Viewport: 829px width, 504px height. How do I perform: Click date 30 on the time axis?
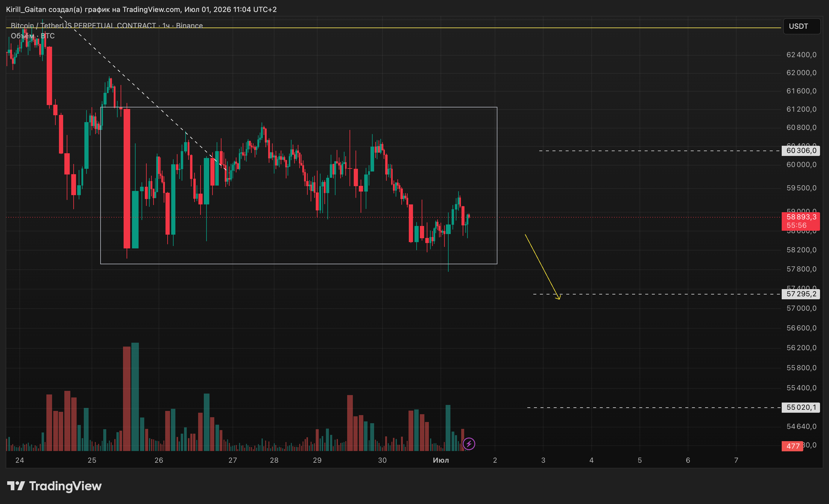click(x=382, y=460)
